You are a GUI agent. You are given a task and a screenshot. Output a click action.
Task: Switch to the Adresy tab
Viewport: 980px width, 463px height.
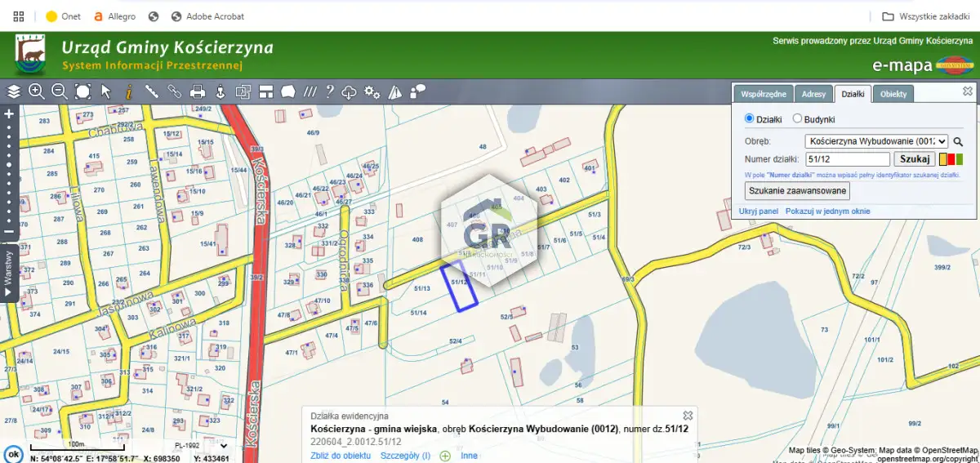pyautogui.click(x=813, y=94)
